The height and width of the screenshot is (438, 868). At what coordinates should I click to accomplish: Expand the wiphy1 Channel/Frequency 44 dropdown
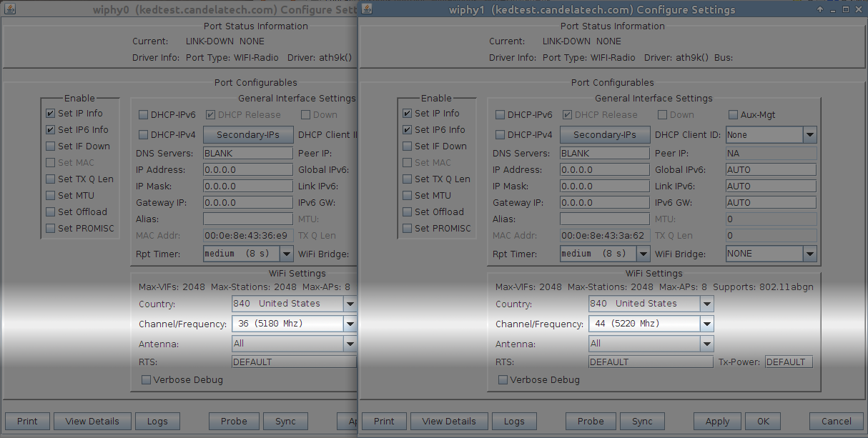click(706, 324)
